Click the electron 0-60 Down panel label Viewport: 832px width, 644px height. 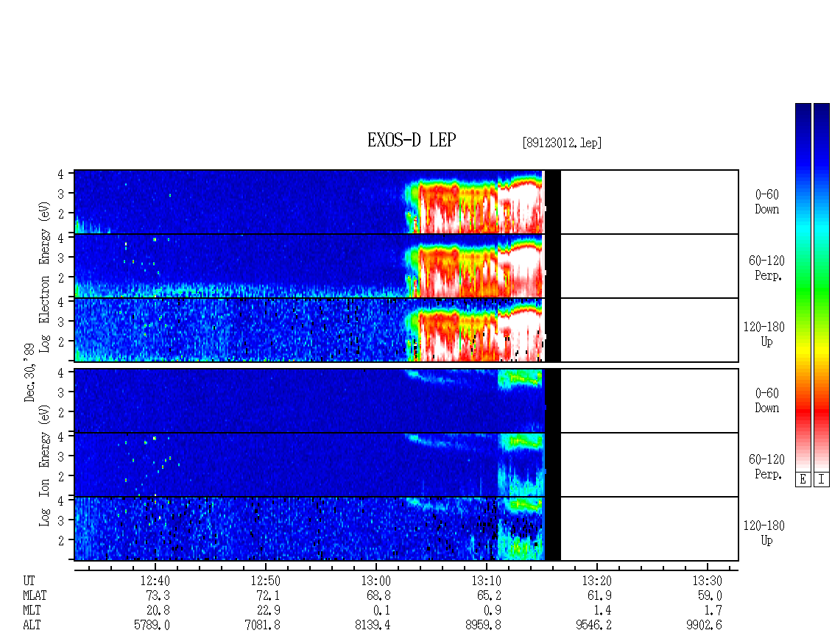[766, 202]
